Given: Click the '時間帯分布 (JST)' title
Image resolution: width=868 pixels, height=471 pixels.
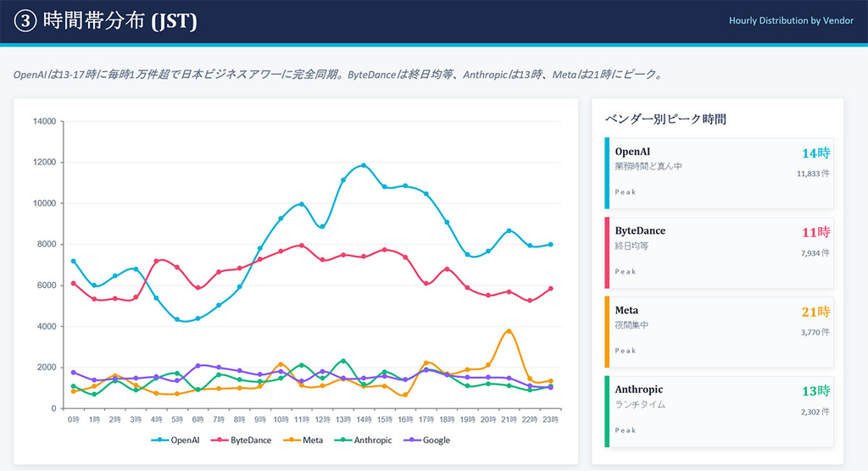Looking at the screenshot, I should click(120, 21).
